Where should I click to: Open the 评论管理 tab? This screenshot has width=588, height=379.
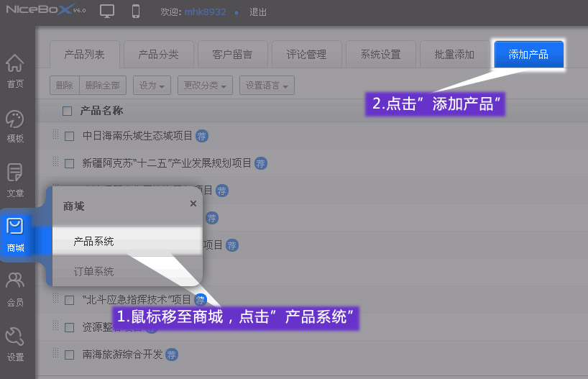pos(306,55)
